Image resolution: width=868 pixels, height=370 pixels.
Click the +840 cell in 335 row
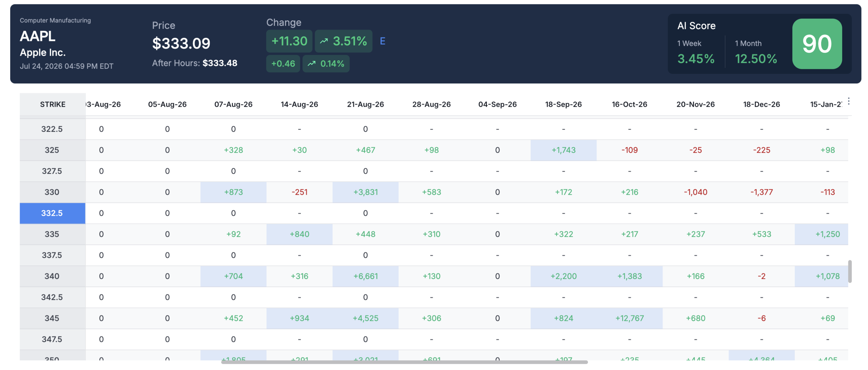[299, 234]
